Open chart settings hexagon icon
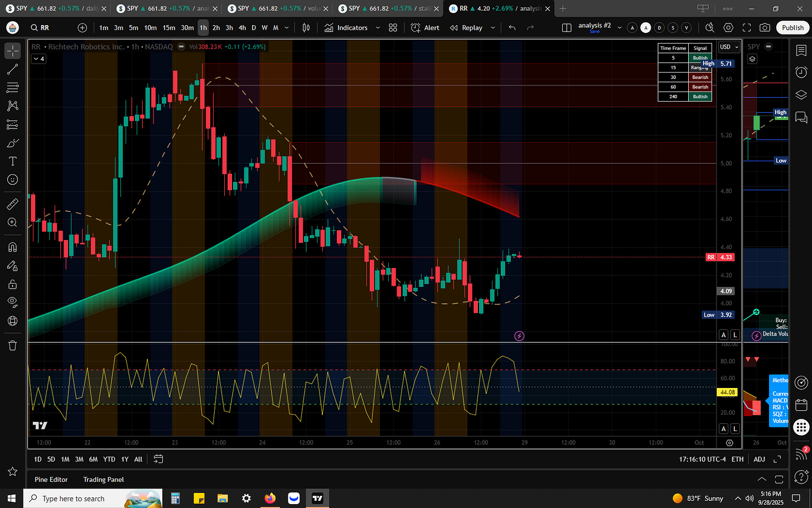812x508 pixels. [728, 27]
